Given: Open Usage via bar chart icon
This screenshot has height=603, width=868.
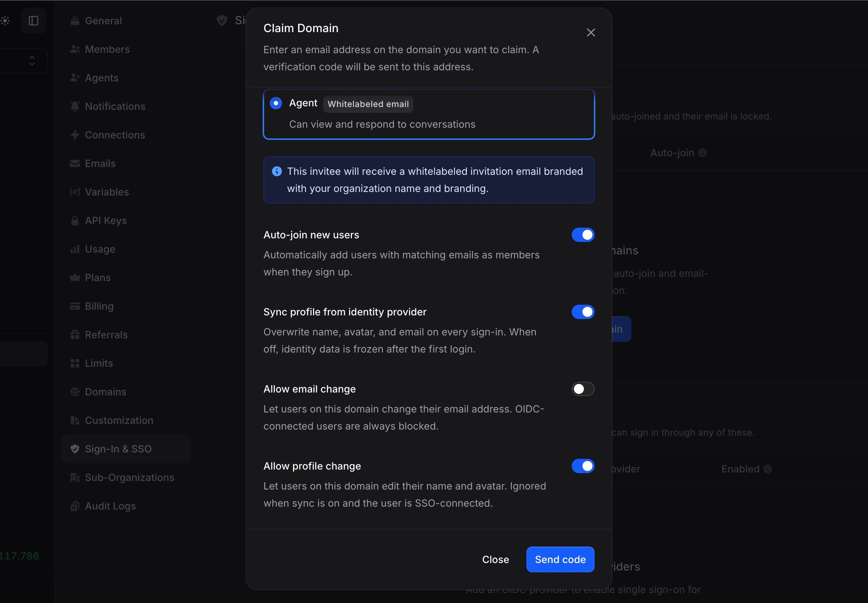Looking at the screenshot, I should tap(75, 249).
